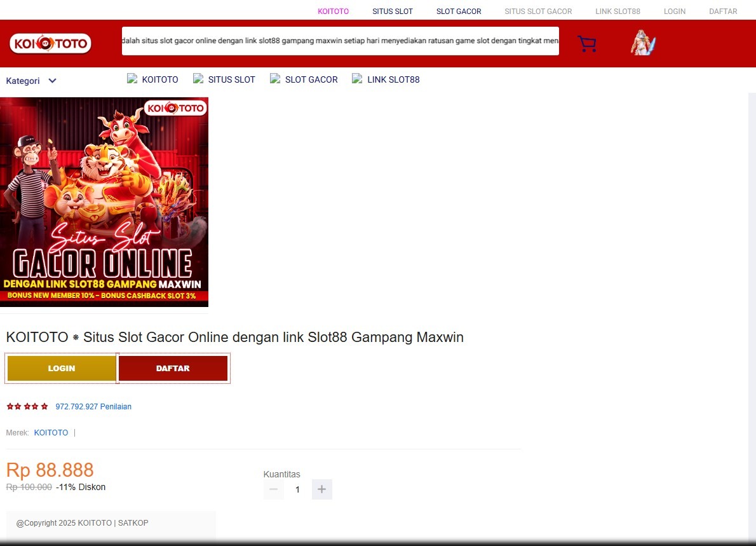This screenshot has width=756, height=546.
Task: Open the SITUS SLOT GACOR nav item
Action: (x=538, y=11)
